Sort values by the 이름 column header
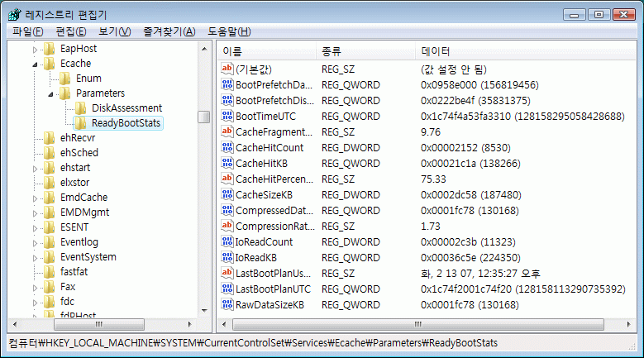The height and width of the screenshot is (358, 644). (266, 51)
